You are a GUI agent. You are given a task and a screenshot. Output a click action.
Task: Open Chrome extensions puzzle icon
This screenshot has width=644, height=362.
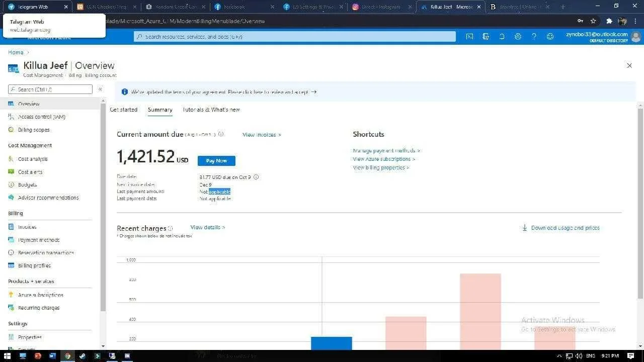pyautogui.click(x=609, y=21)
